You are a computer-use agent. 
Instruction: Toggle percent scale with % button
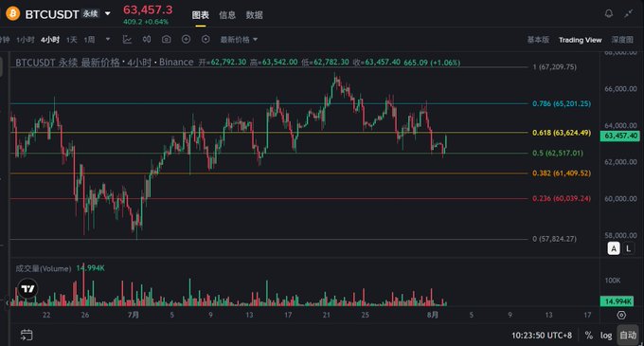[588, 336]
